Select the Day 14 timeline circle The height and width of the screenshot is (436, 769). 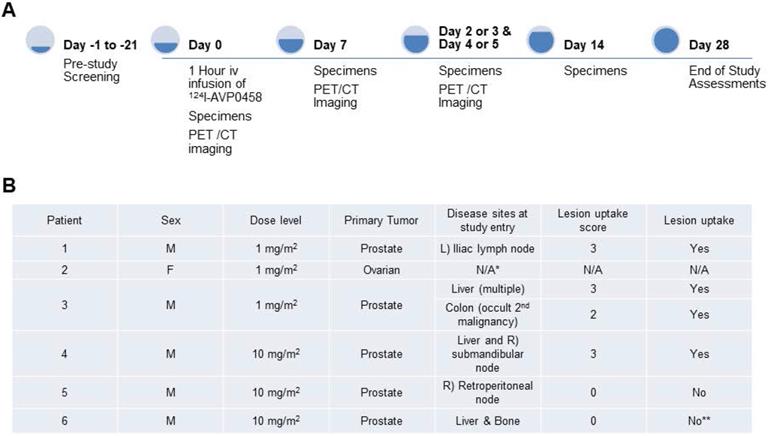540,40
